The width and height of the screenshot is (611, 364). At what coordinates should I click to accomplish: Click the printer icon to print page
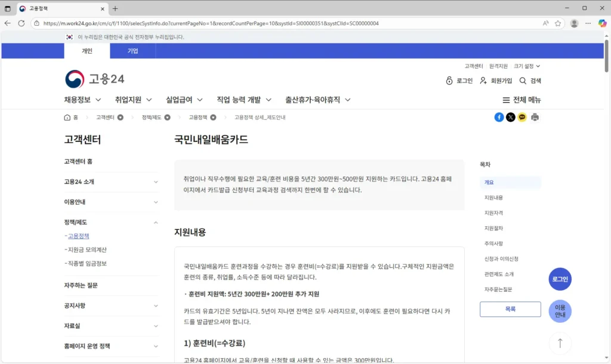coord(535,117)
